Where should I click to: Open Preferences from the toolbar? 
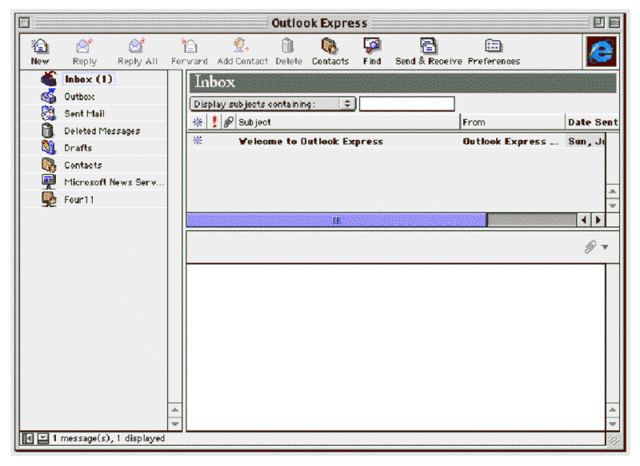click(x=493, y=51)
